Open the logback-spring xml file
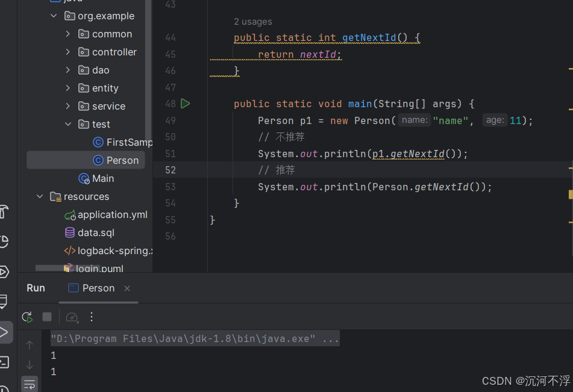This screenshot has height=392, width=573. (x=108, y=250)
